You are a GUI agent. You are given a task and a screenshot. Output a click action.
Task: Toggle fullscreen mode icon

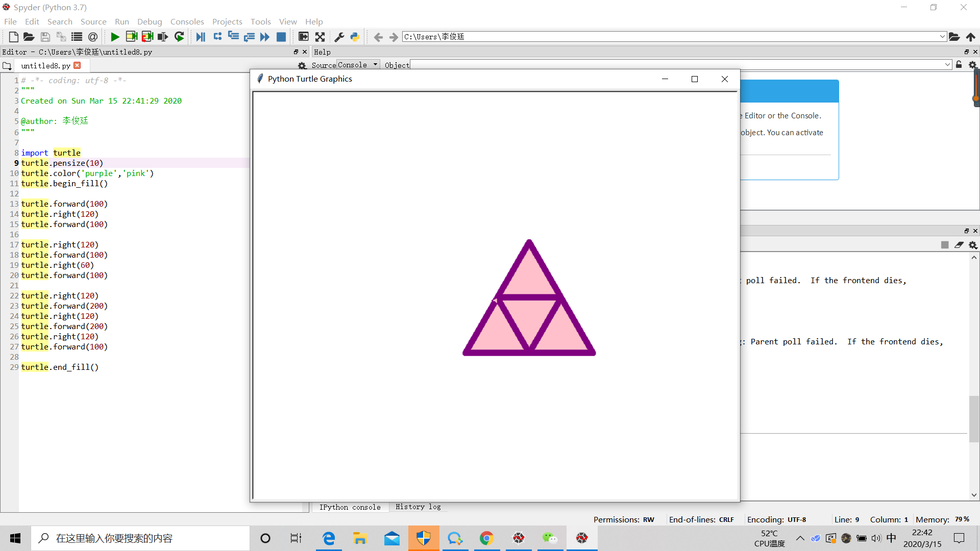pyautogui.click(x=320, y=37)
